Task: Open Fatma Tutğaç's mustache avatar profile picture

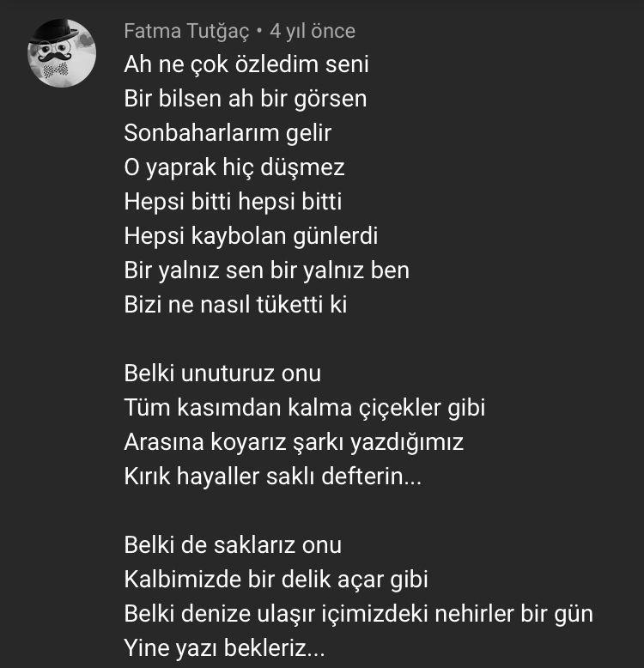Action: 62,53
